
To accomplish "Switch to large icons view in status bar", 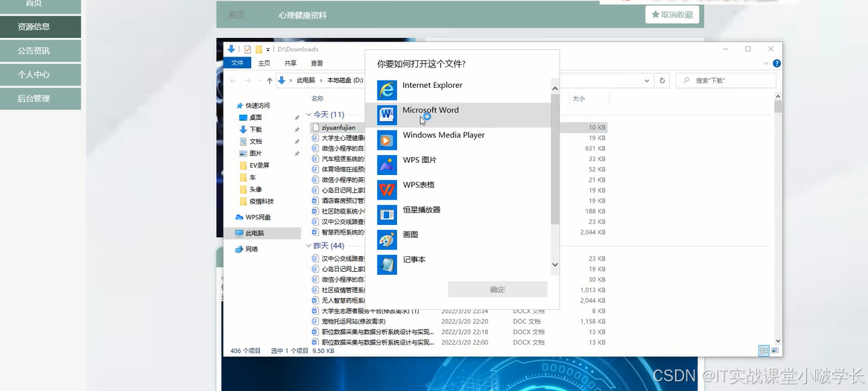I will (x=775, y=351).
